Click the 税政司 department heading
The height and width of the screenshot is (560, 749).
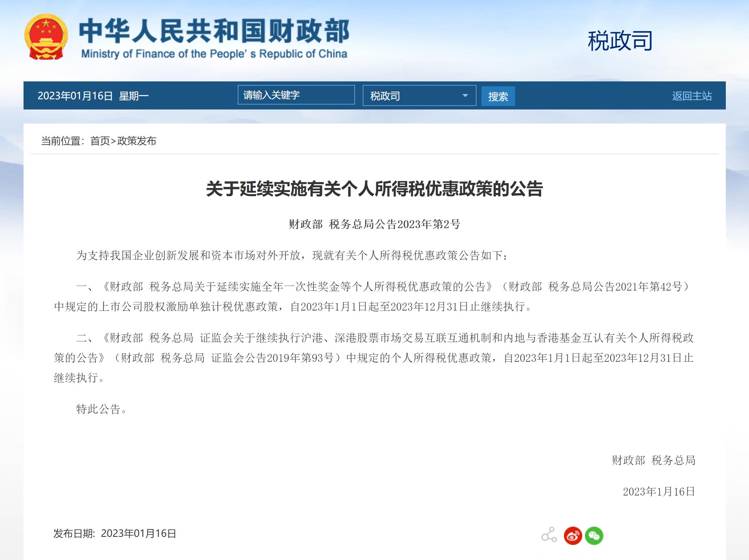tap(620, 41)
